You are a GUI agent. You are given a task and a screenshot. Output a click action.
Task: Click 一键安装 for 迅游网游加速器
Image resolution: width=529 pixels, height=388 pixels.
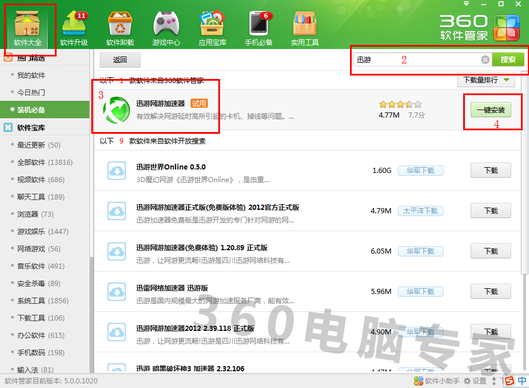[x=491, y=110]
